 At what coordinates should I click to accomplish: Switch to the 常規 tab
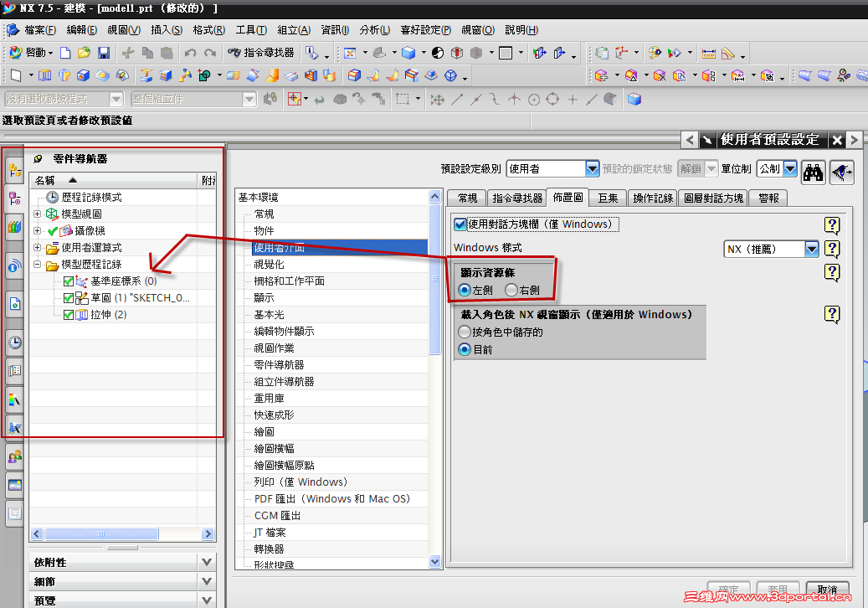point(467,198)
